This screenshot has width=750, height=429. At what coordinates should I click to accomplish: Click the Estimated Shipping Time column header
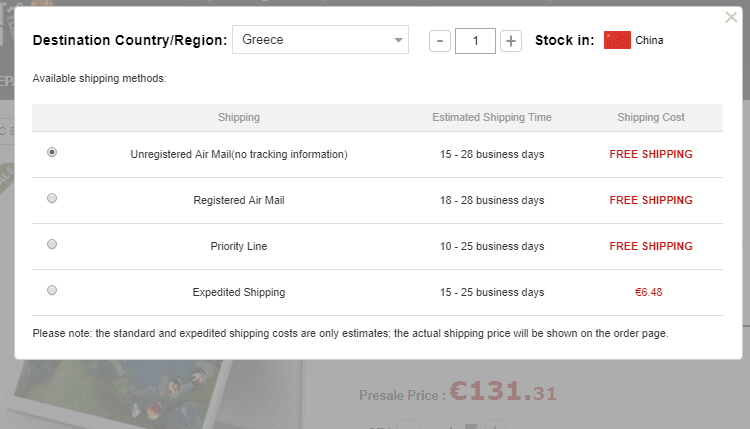pos(491,117)
